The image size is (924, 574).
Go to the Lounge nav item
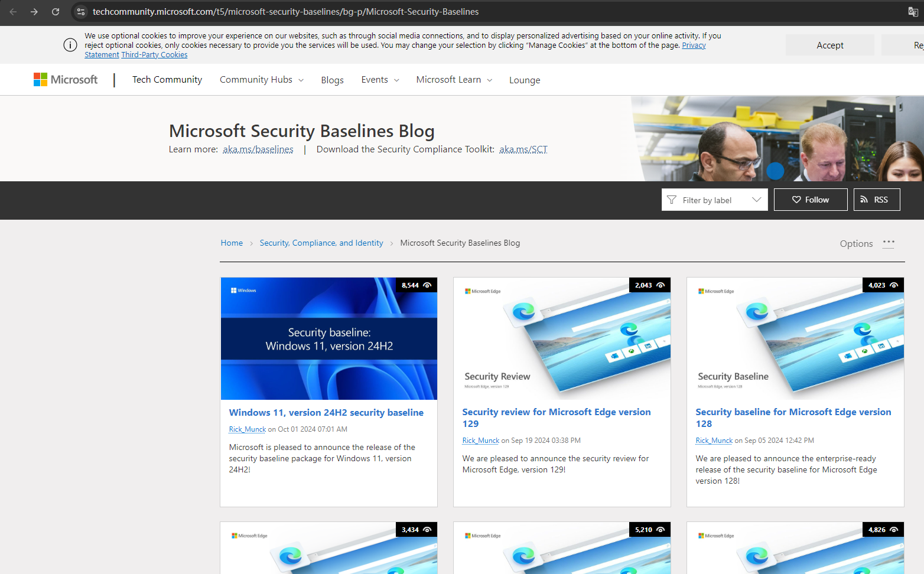[525, 80]
